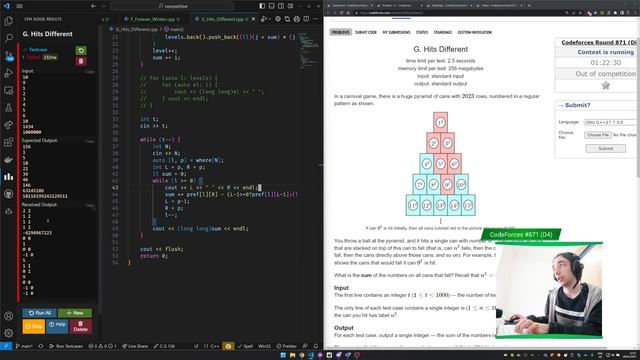Toggle primary side bar layout icon
The width and height of the screenshot is (640, 360).
click(x=262, y=6)
